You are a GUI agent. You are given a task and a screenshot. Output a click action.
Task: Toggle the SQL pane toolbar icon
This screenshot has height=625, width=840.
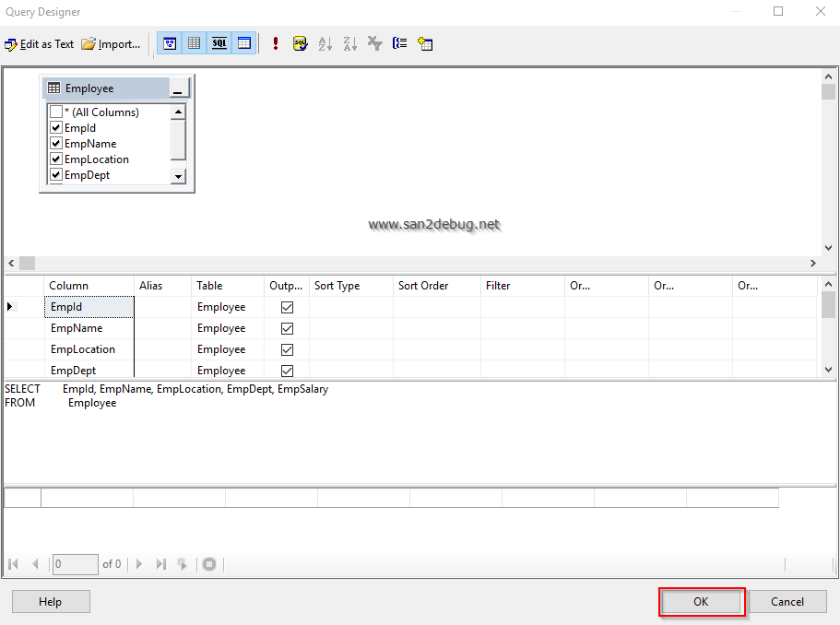coord(219,43)
